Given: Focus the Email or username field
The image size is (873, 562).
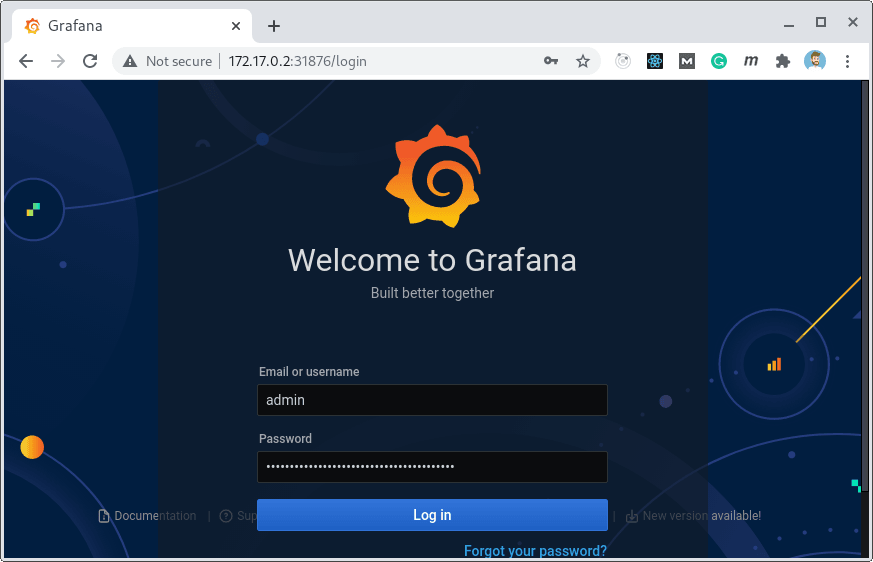Looking at the screenshot, I should point(432,400).
